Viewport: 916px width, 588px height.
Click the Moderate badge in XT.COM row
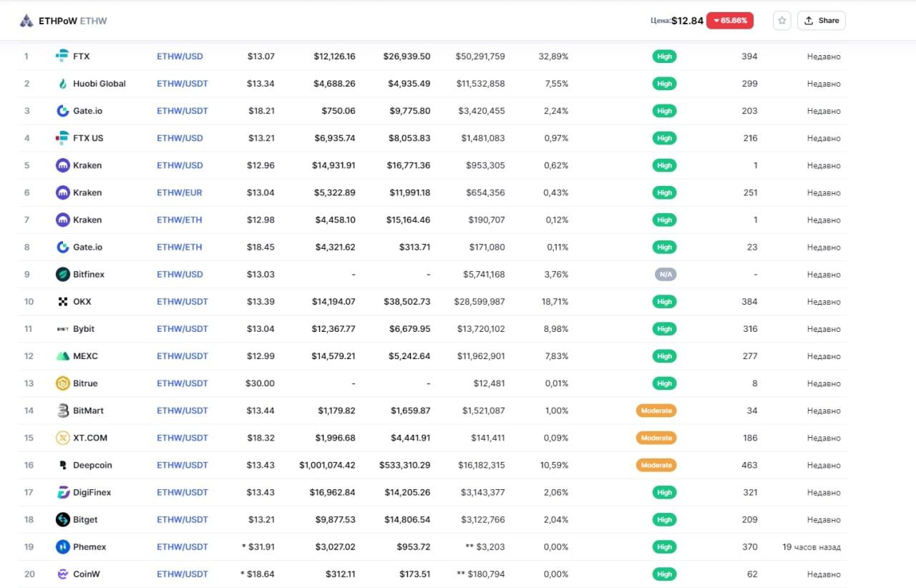coord(656,438)
